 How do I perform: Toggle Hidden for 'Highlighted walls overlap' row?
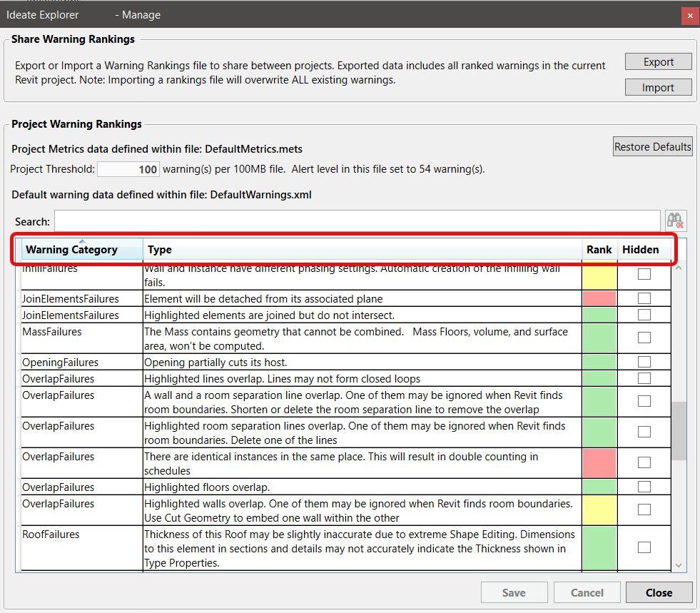(644, 510)
